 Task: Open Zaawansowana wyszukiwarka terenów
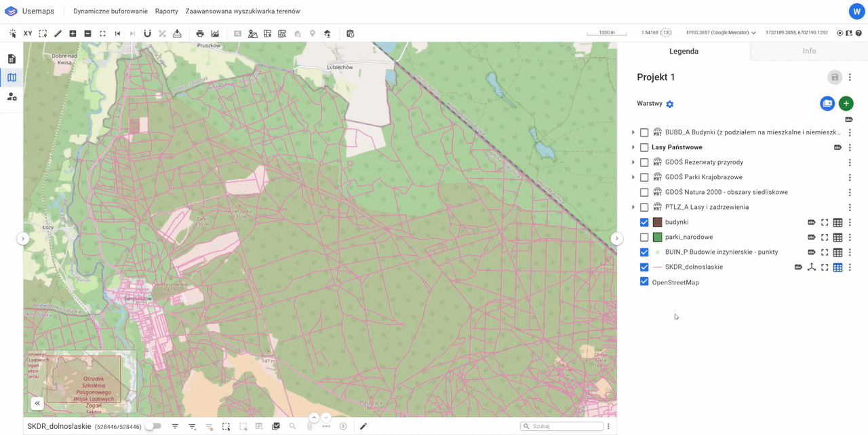click(242, 12)
